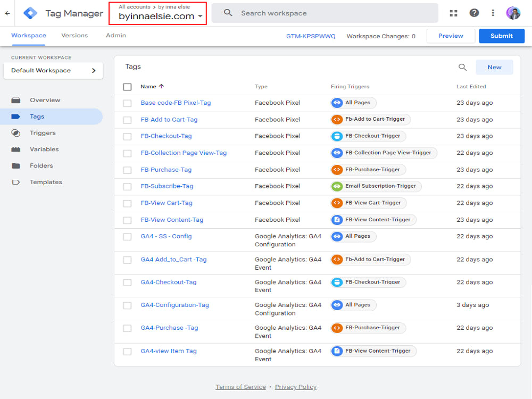The image size is (532, 399).
Task: Click the search icon in Tags panel
Action: (x=462, y=67)
